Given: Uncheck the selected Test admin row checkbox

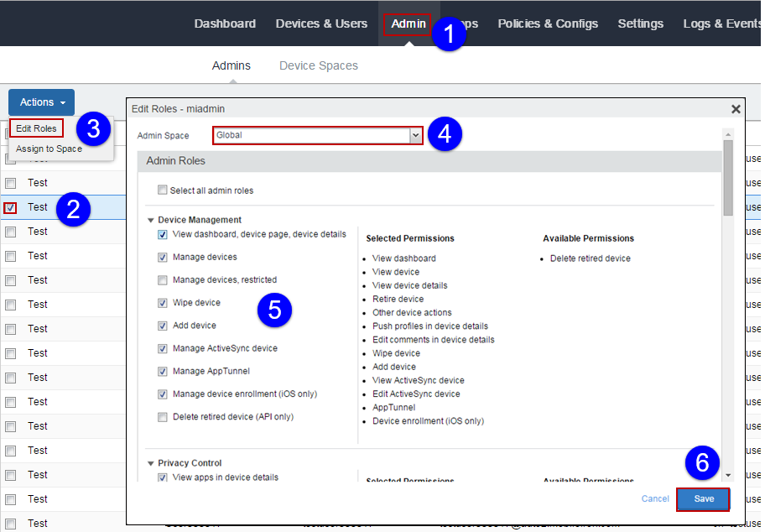Looking at the screenshot, I should point(10,207).
